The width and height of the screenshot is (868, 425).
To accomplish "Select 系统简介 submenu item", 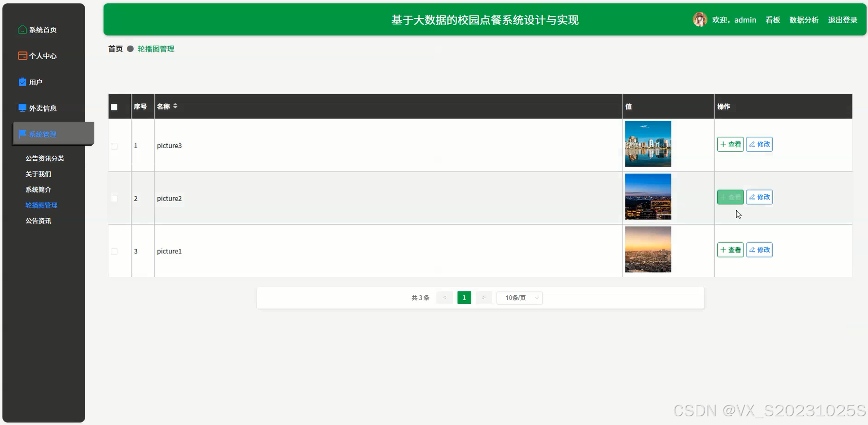I will [38, 189].
